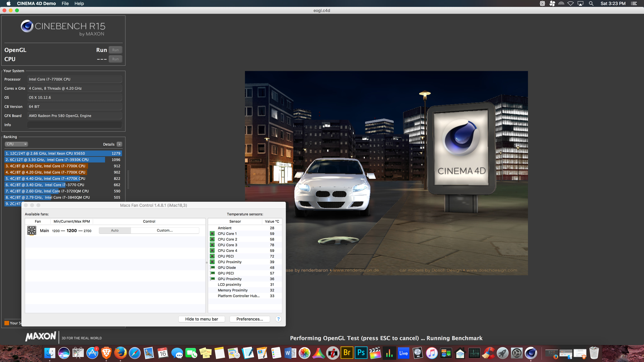Viewport: 644px width, 362px height.
Task: Select ranking row Intel Core i7-4770K CPU
Action: [63, 178]
